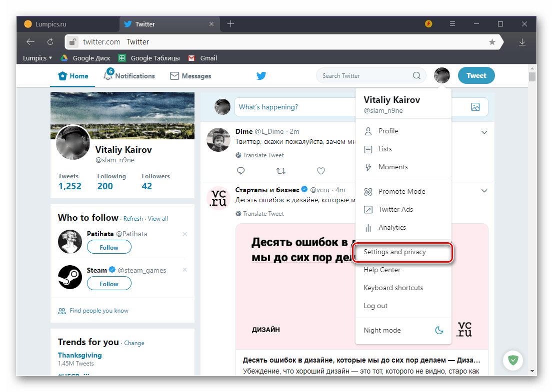
Task: Click the blue Tweet button
Action: (476, 75)
